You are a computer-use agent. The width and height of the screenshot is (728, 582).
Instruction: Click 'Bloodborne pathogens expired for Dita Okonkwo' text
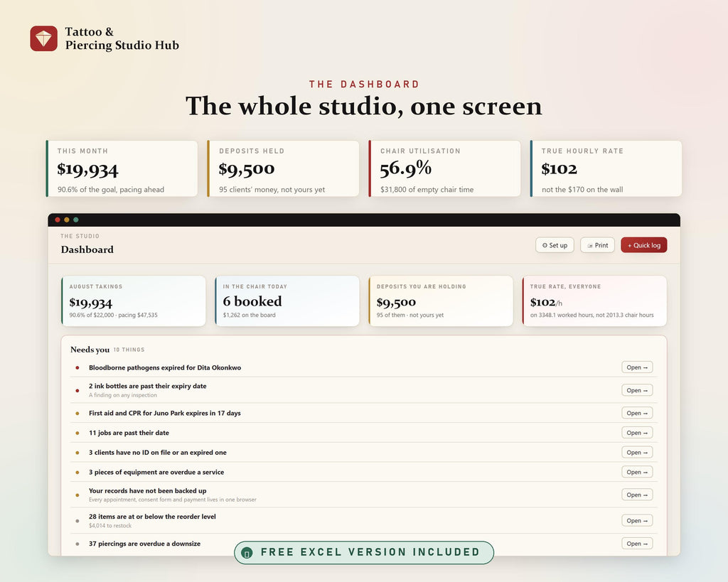165,367
